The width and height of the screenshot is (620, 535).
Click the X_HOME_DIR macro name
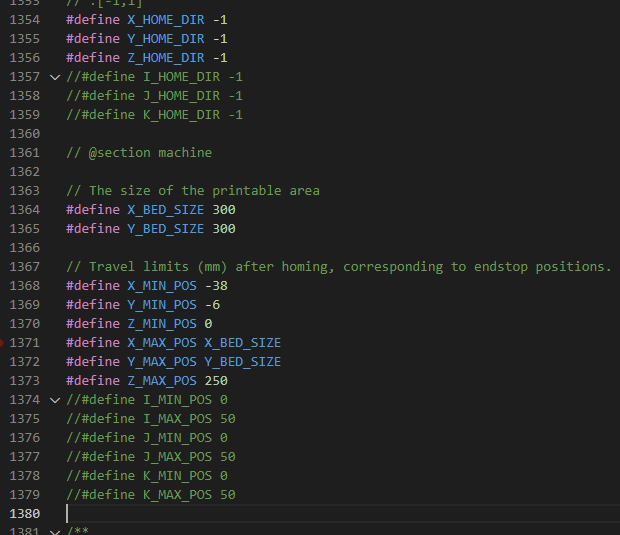pyautogui.click(x=166, y=20)
